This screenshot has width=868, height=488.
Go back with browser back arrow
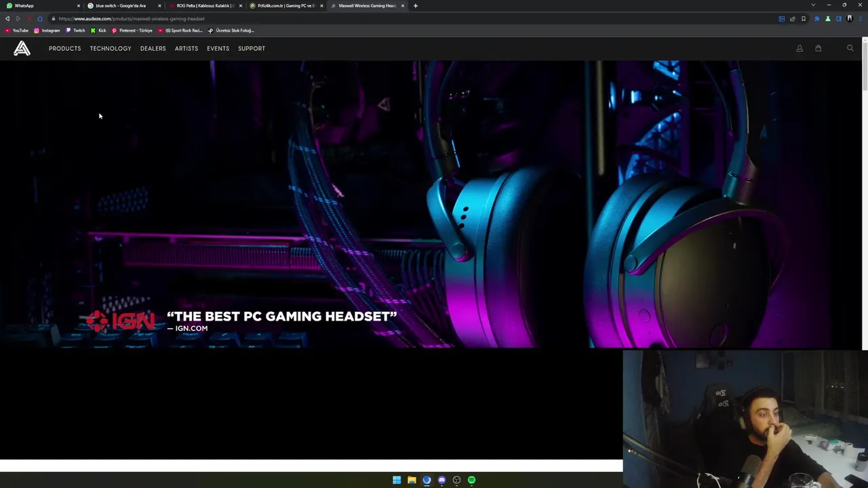[x=7, y=18]
